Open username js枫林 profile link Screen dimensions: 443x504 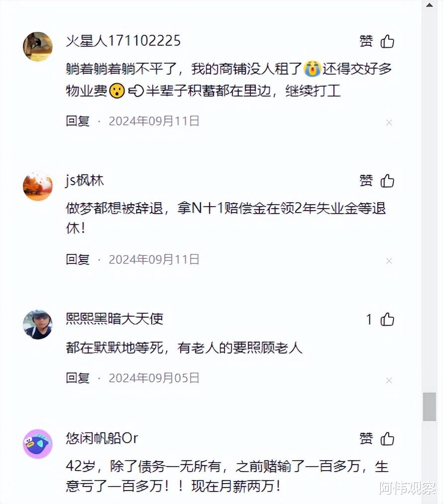click(x=85, y=181)
